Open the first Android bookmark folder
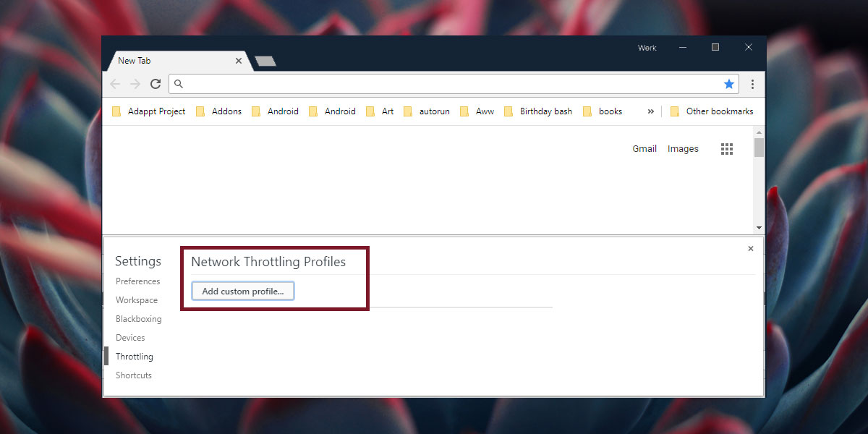868x434 pixels. click(x=275, y=111)
